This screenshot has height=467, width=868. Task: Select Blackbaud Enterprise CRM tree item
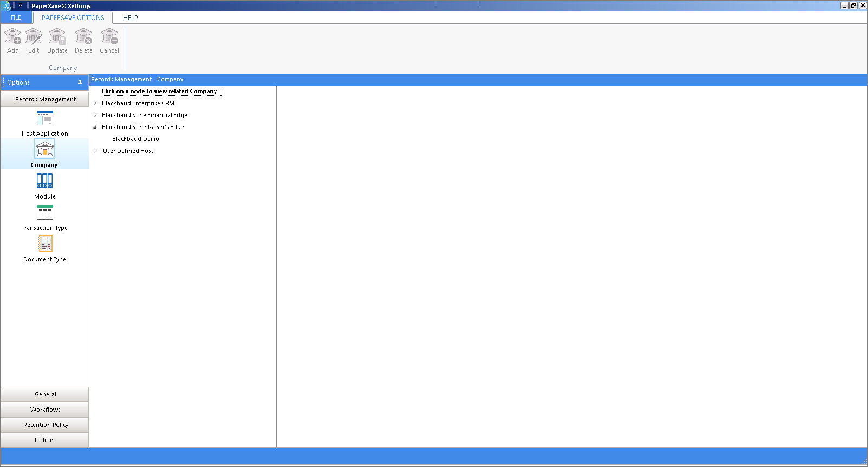point(138,103)
